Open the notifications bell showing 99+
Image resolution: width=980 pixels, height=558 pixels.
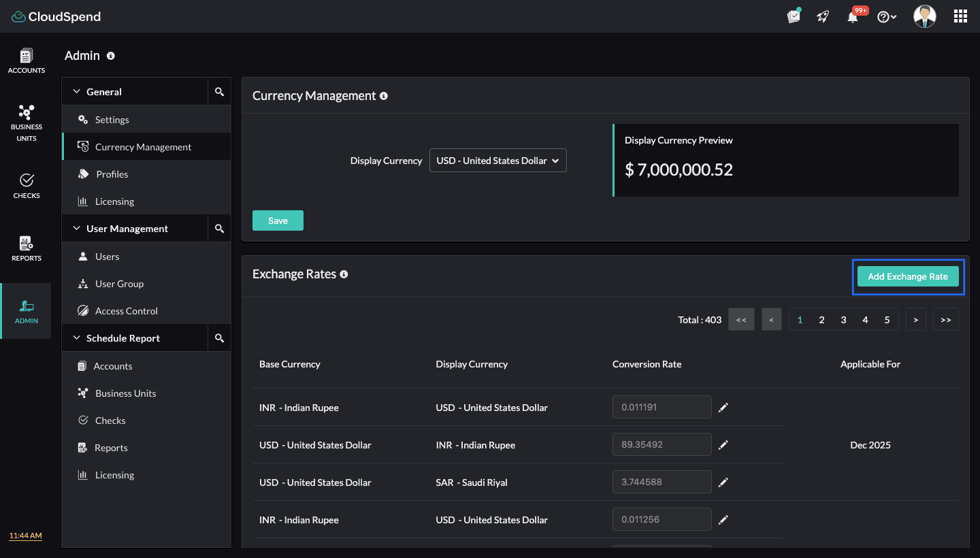(x=852, y=16)
